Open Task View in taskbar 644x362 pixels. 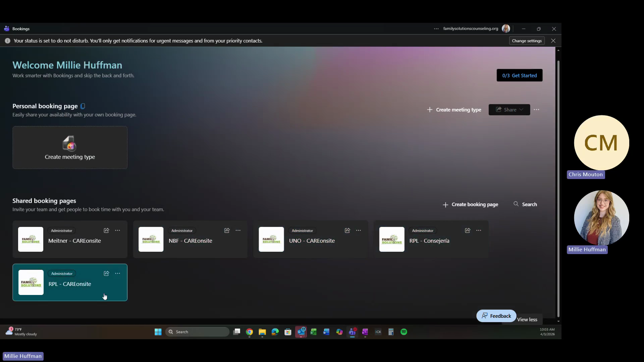coord(237,332)
